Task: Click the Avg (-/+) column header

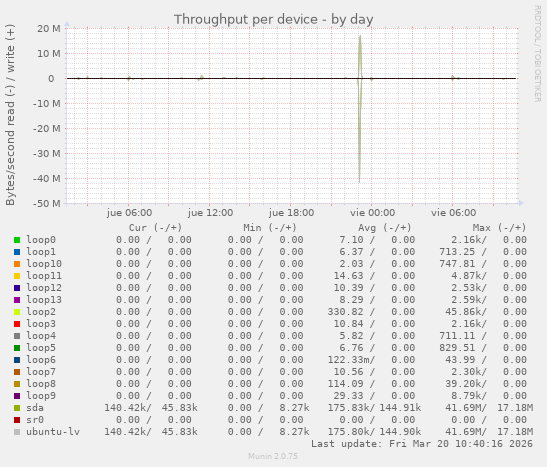Action: click(385, 228)
